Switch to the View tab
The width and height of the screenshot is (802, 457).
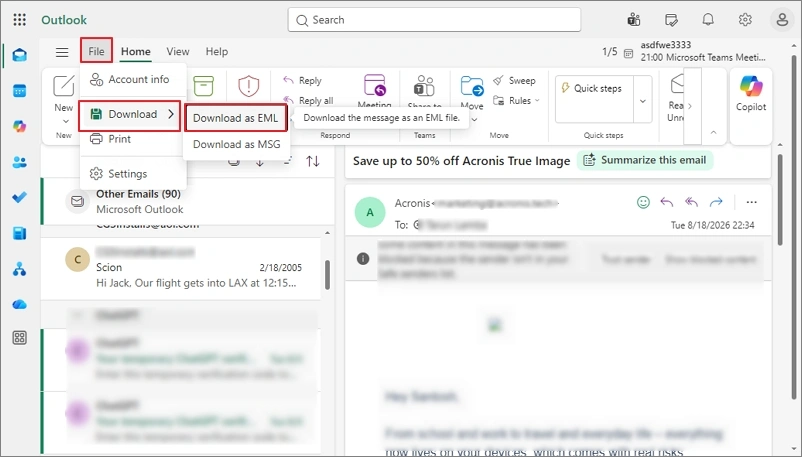[x=177, y=52]
